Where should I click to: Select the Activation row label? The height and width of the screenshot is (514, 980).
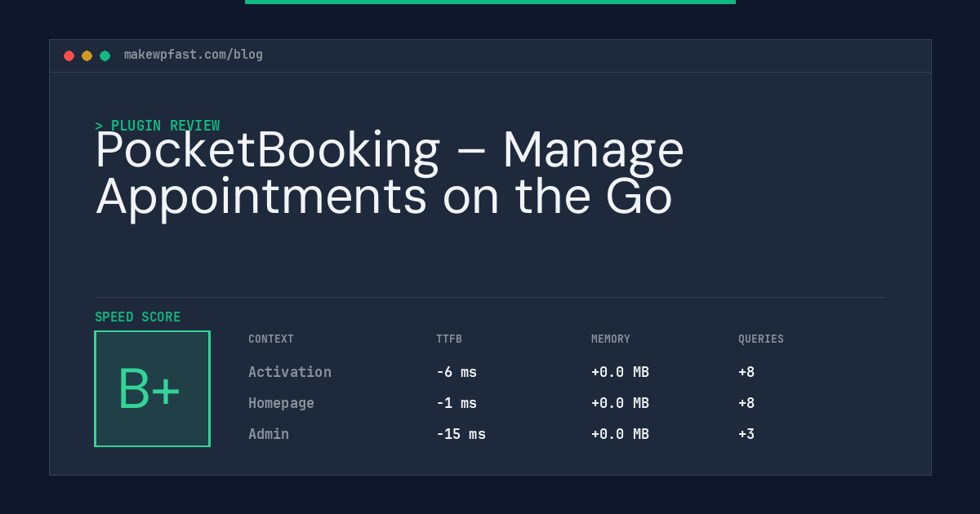290,372
